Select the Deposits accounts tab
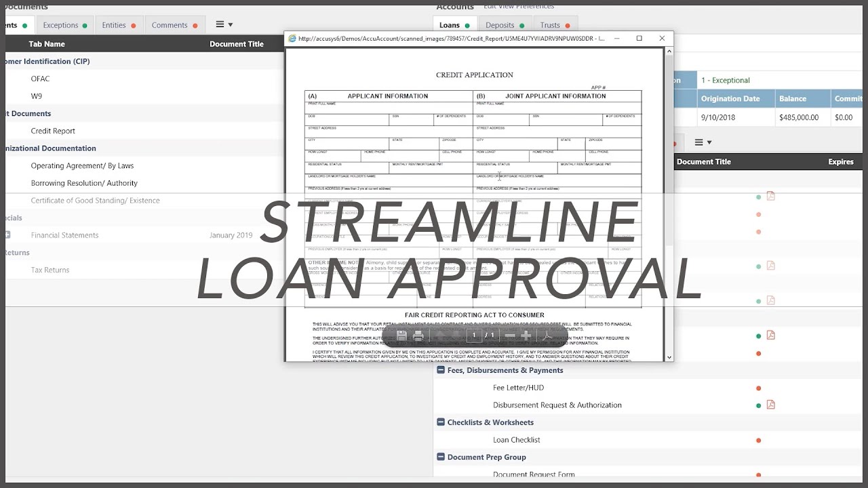This screenshot has width=868, height=488. (504, 25)
